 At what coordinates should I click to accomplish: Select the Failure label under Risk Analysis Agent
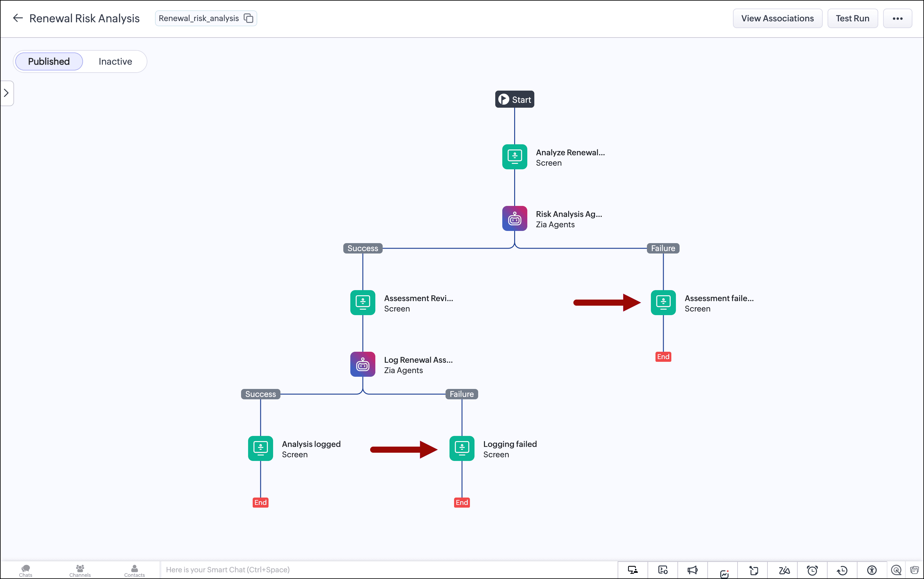coord(663,248)
